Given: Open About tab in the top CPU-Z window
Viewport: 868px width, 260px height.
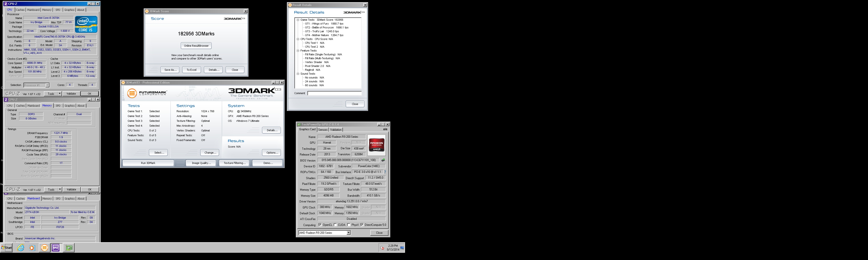Looking at the screenshot, I should click(x=81, y=10).
